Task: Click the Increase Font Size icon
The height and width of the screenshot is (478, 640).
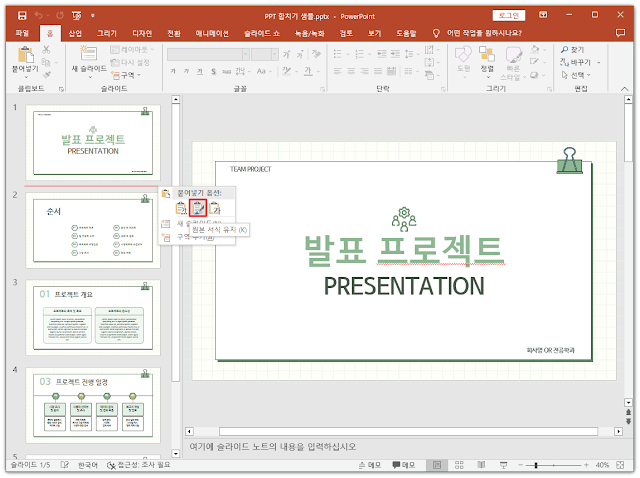Action: [x=287, y=54]
